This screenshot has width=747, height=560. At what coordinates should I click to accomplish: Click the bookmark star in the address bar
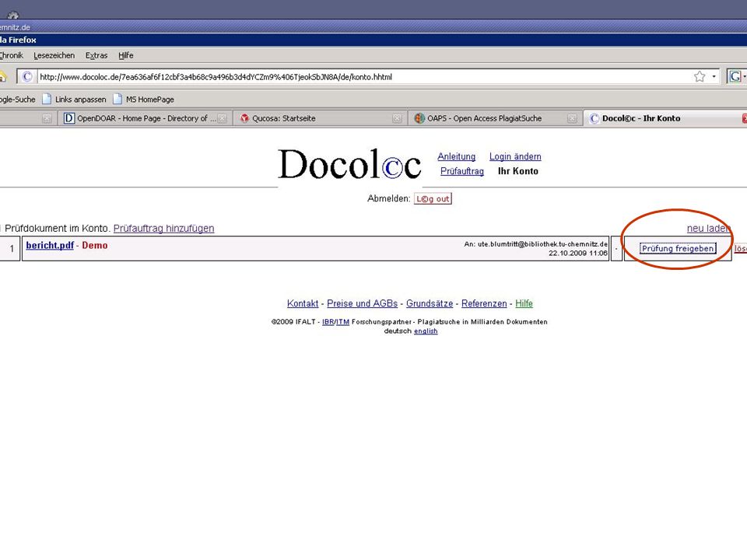click(x=700, y=77)
